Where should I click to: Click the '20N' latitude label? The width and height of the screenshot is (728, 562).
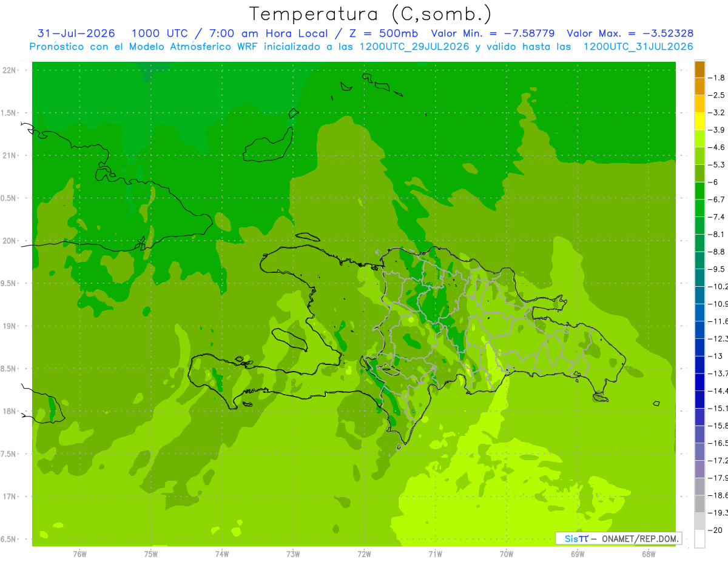[x=9, y=241]
